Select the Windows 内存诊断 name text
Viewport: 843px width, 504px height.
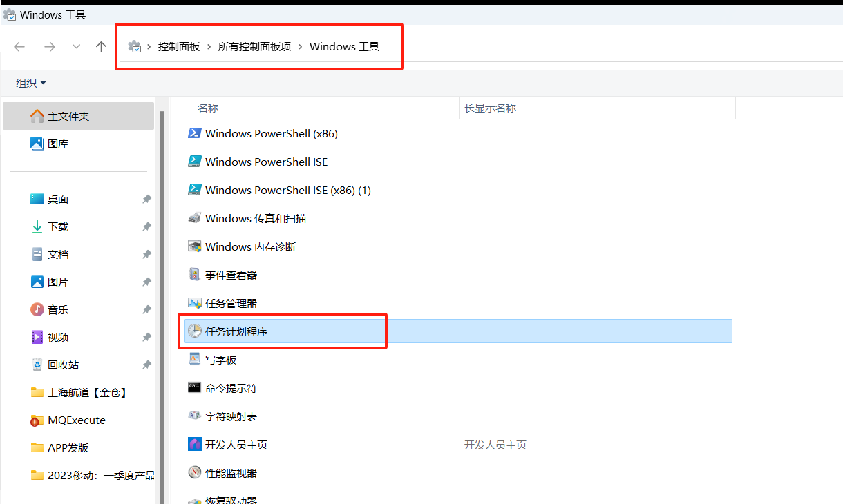pos(251,246)
